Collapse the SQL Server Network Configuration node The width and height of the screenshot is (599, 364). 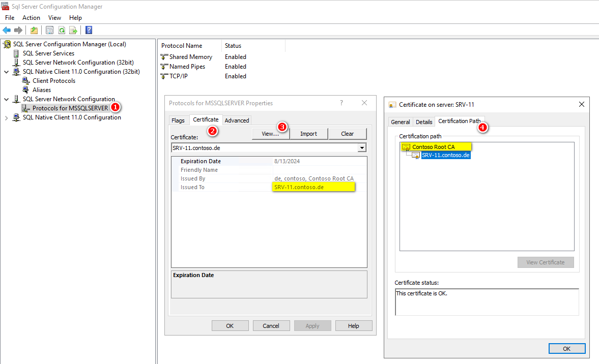point(7,99)
